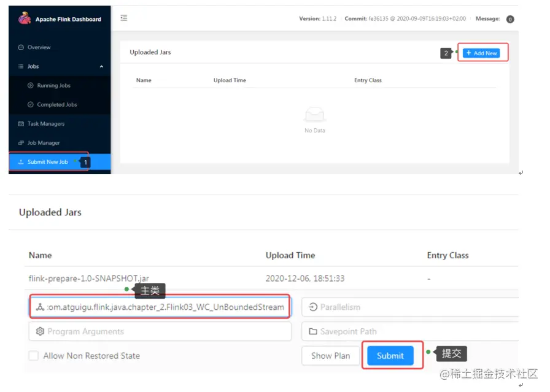Click the No Data empty inbox icon
Viewport: 550px width, 392px height.
[315, 114]
